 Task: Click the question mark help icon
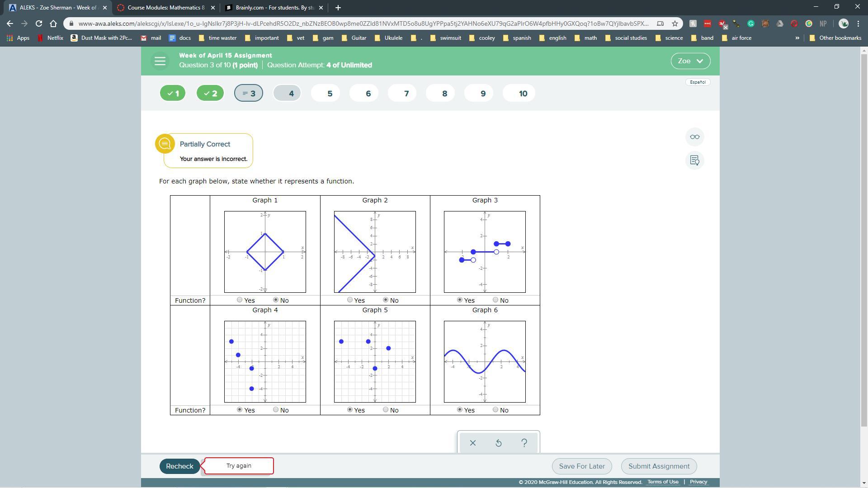pyautogui.click(x=524, y=443)
